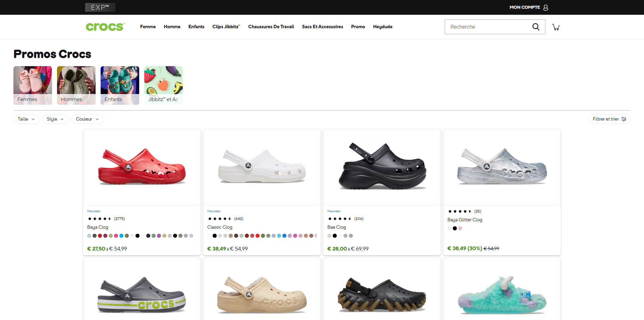Viewport: 644px width, 320px height.
Task: Click the Filtrer et trier button
Action: pos(609,119)
